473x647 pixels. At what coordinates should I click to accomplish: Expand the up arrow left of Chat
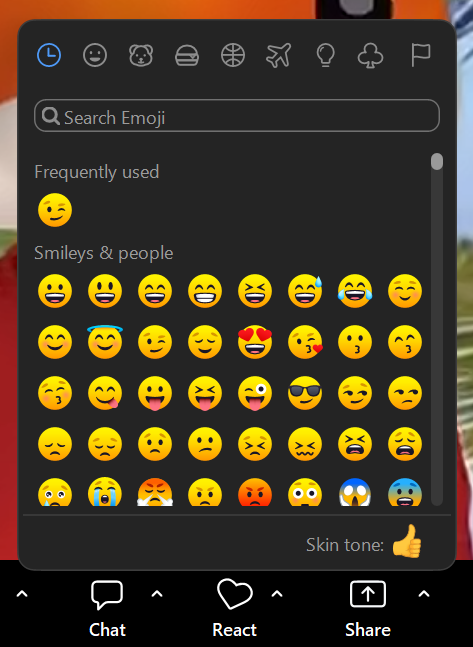point(22,594)
